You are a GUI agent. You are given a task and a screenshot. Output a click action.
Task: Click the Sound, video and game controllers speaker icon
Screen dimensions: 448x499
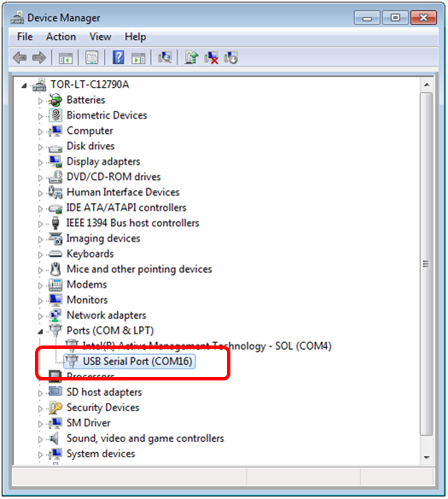pyautogui.click(x=55, y=438)
